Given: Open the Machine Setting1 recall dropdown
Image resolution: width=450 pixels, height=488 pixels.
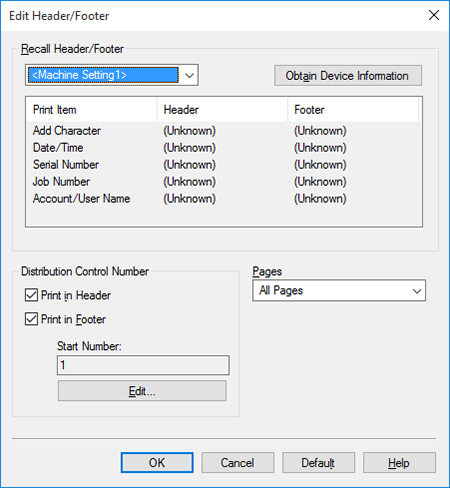Looking at the screenshot, I should [112, 75].
